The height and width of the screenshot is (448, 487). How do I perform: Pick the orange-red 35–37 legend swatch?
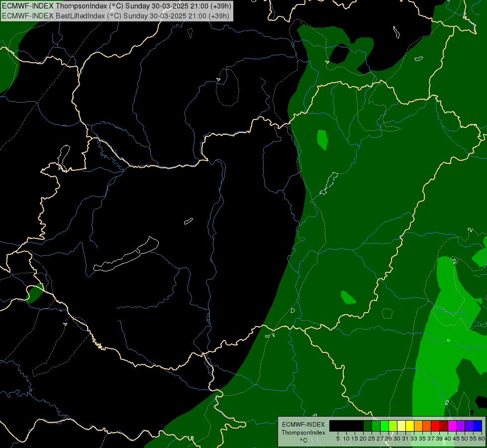click(427, 426)
